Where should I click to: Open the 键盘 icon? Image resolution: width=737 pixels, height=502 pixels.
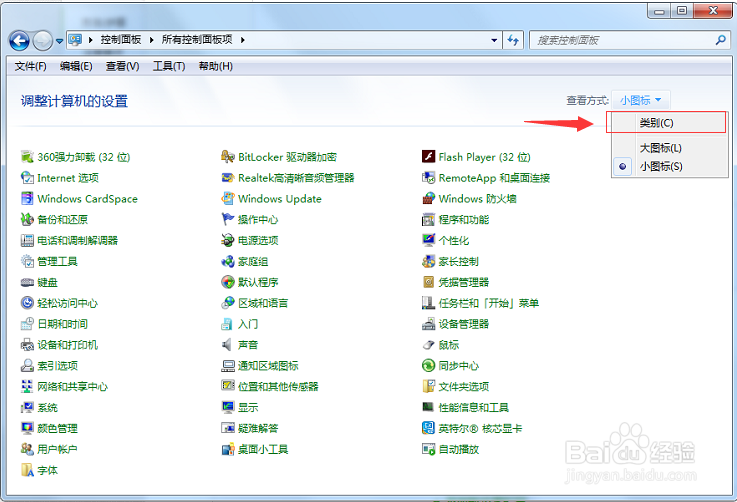pos(27,282)
